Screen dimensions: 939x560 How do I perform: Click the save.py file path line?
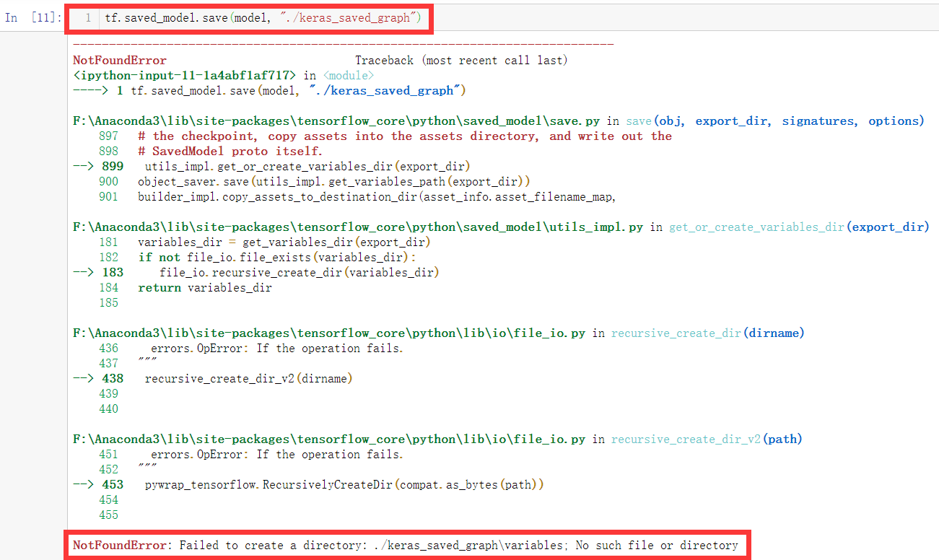tap(499, 121)
